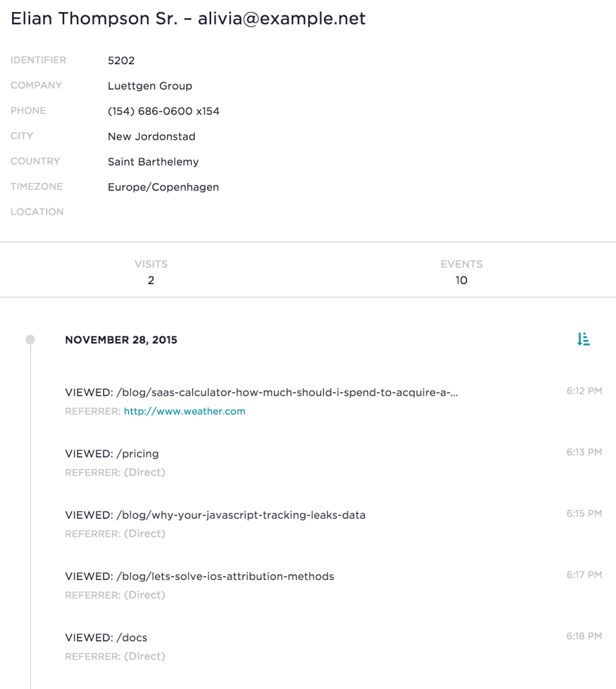This screenshot has width=616, height=689.
Task: Select the EVENTS tab showing 10
Action: [x=461, y=272]
